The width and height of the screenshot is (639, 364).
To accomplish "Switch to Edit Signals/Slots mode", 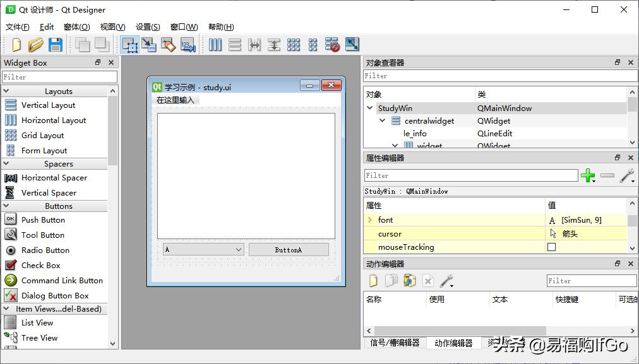I will [x=150, y=45].
